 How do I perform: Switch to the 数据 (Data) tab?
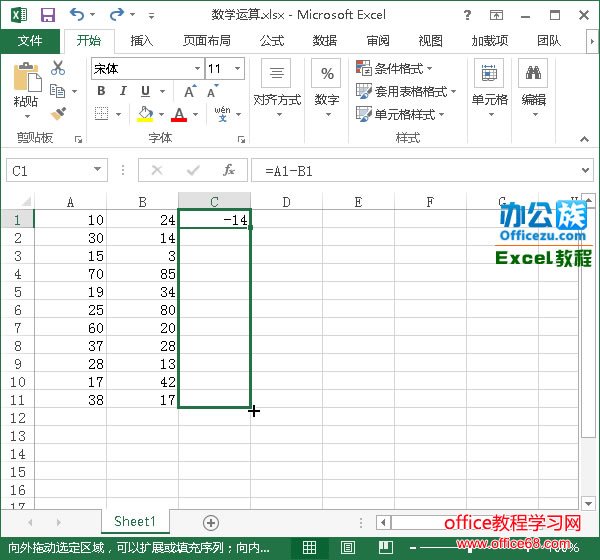pos(325,41)
